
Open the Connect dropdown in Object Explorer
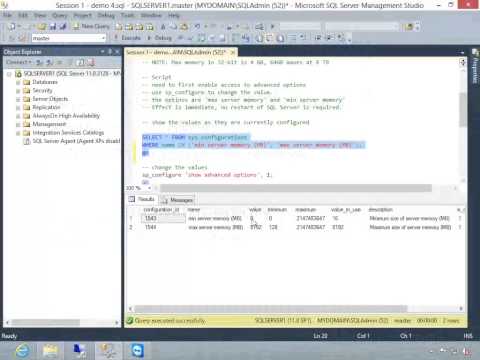click(x=19, y=62)
